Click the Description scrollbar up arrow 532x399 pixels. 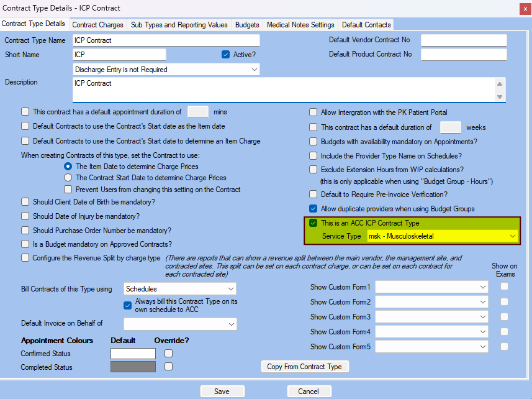coord(500,84)
